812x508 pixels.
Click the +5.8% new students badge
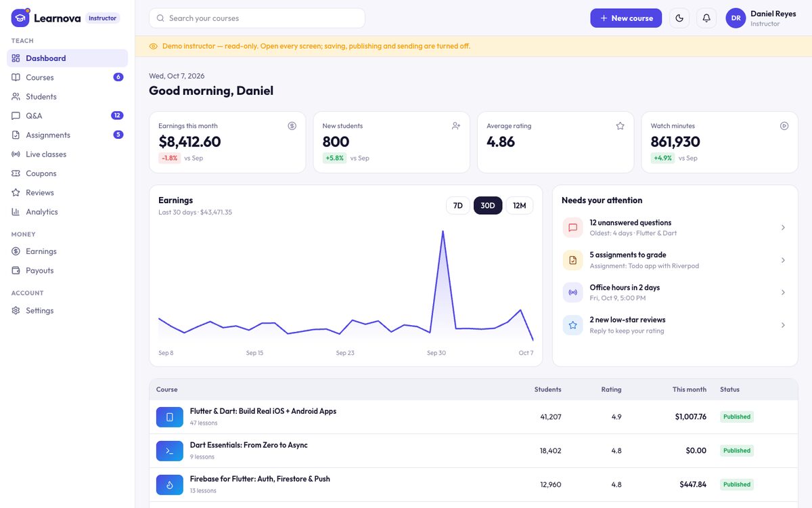(334, 158)
